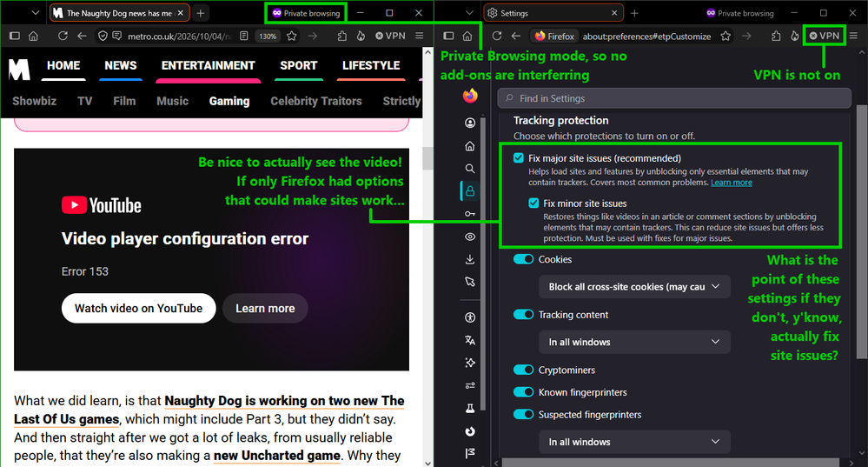Image resolution: width=868 pixels, height=467 pixels.
Task: Turn off the Tracking content toggle
Action: pos(523,315)
